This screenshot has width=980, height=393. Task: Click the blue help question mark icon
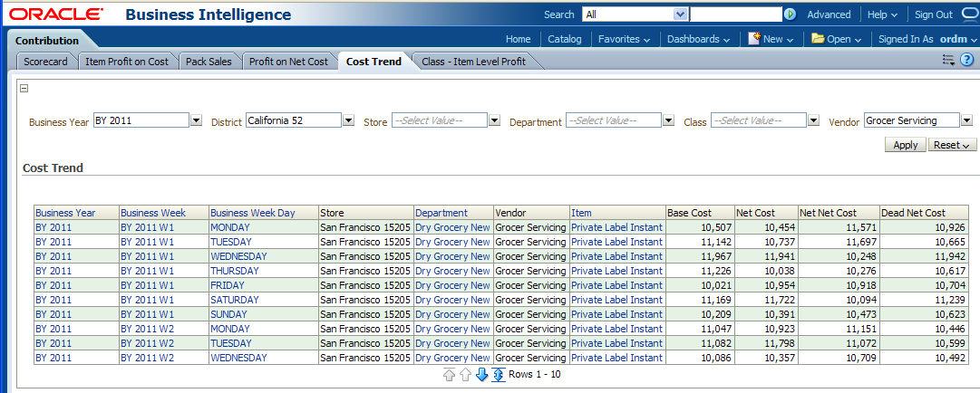click(x=966, y=61)
